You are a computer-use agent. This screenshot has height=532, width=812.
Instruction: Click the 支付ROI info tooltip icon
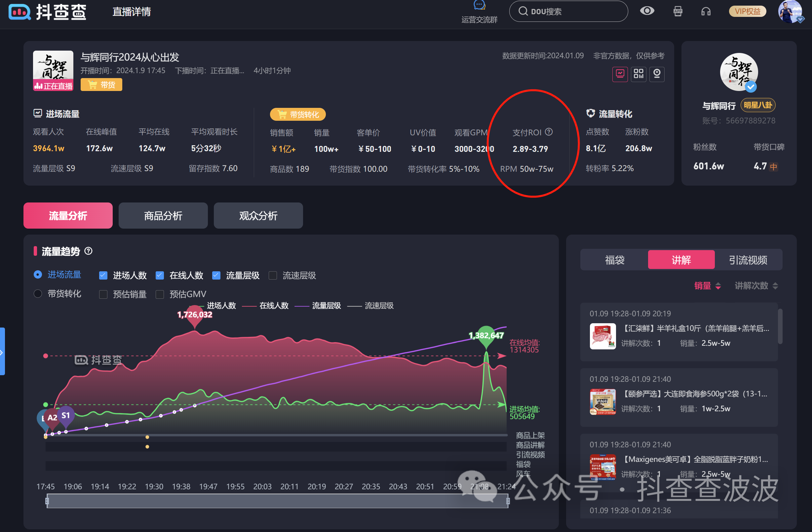click(549, 132)
